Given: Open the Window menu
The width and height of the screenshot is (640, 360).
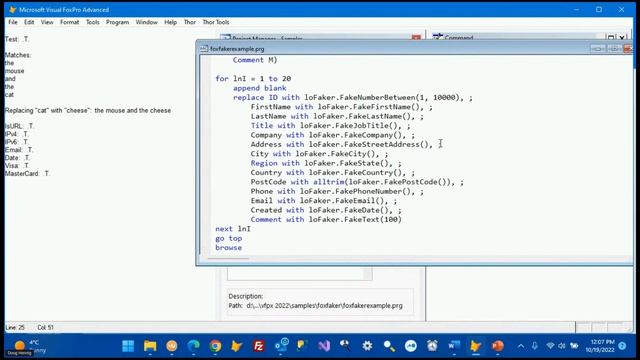Looking at the screenshot, I should [x=147, y=22].
